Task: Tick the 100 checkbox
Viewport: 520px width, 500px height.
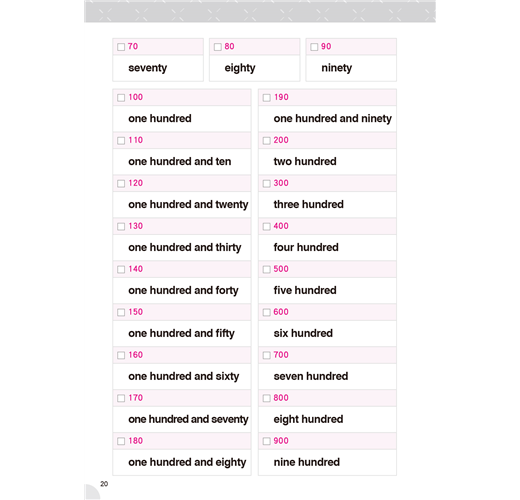Action: pos(121,98)
